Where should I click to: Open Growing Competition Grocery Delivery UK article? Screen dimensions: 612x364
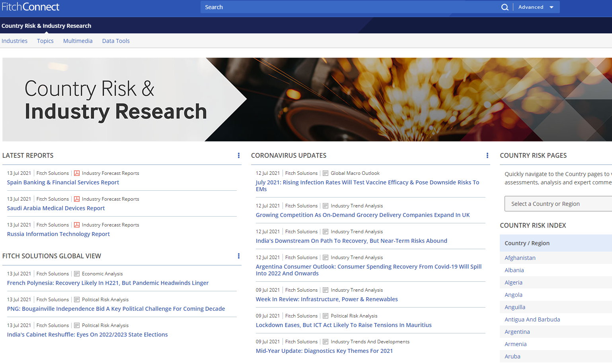click(x=363, y=215)
